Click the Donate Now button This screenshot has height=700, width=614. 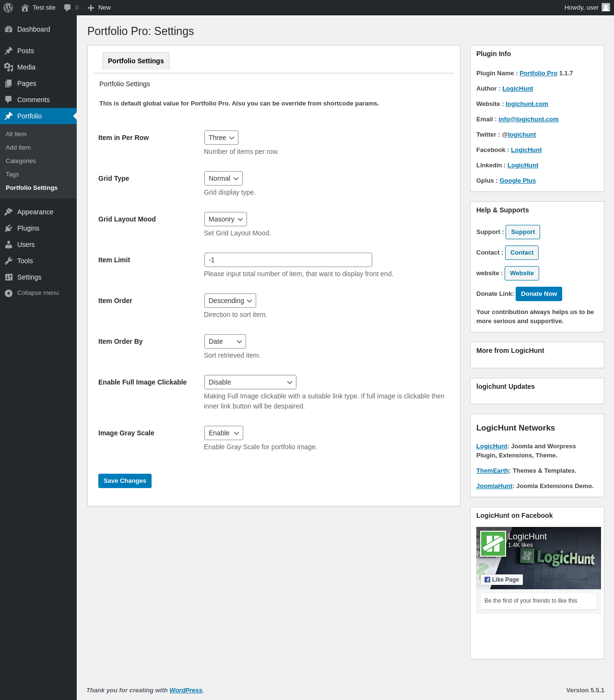coord(539,294)
